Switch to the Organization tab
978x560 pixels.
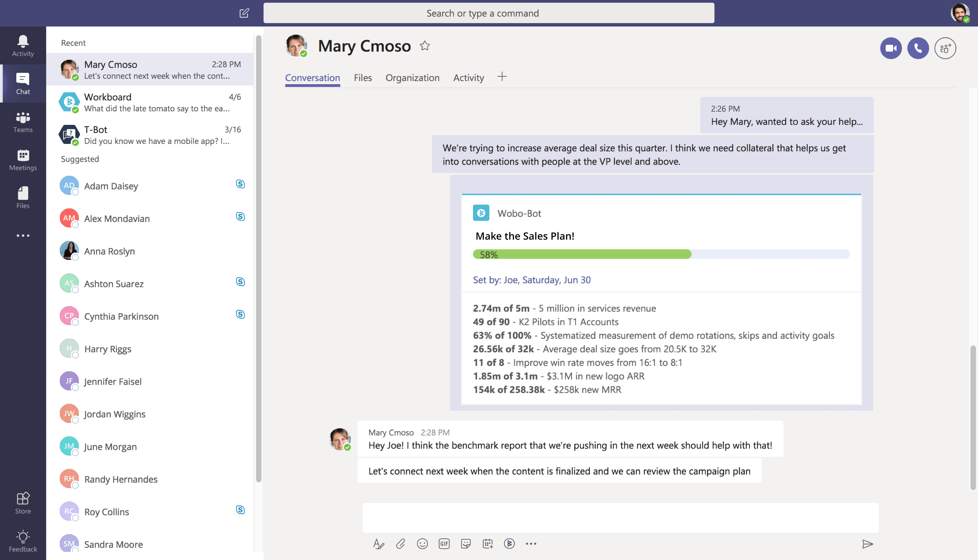pos(413,77)
